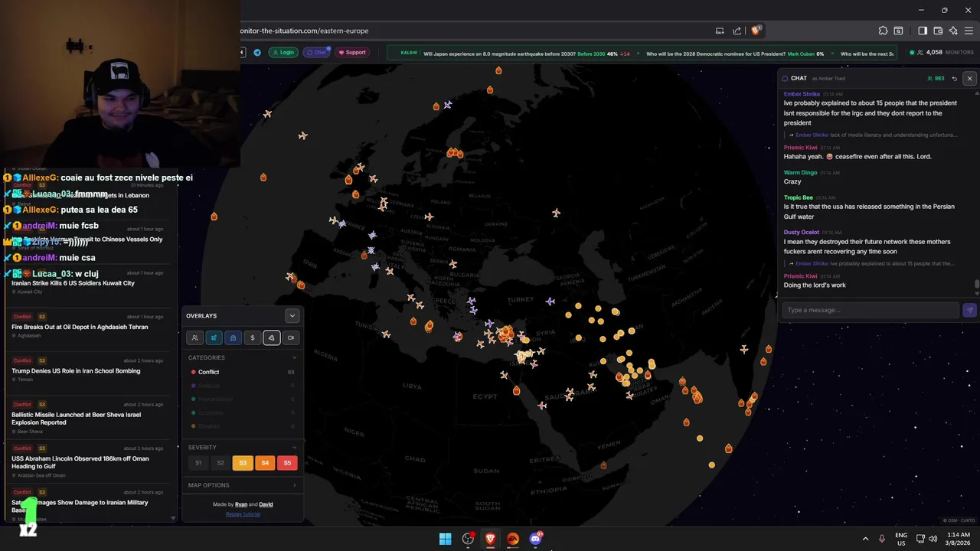Show hidden system tray icons
980x551 pixels.
coord(865,539)
